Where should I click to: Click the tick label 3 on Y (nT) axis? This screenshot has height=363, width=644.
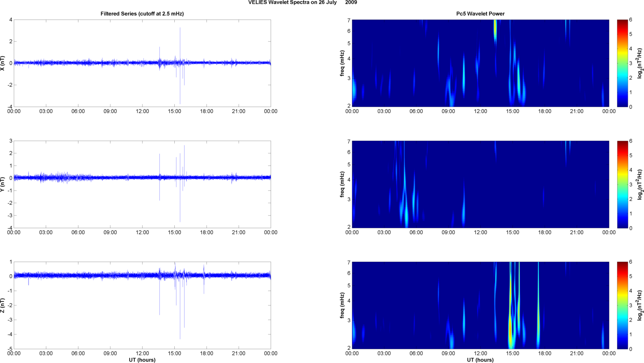(11, 141)
